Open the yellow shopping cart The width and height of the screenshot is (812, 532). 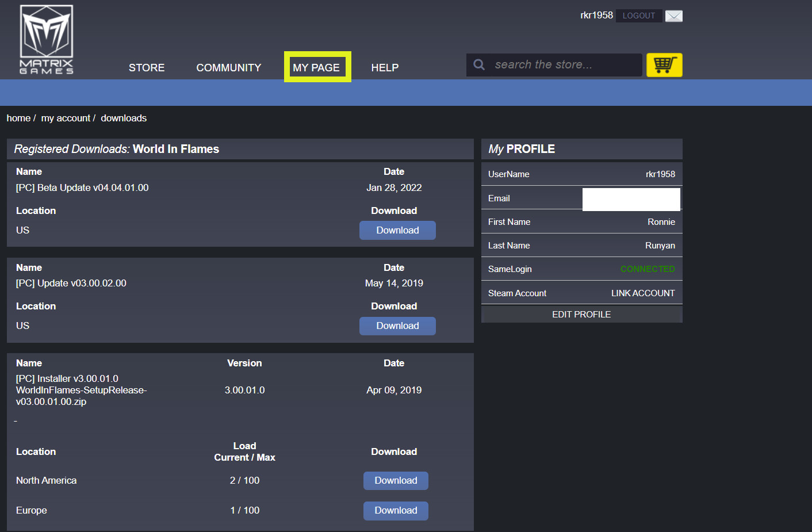pyautogui.click(x=664, y=65)
